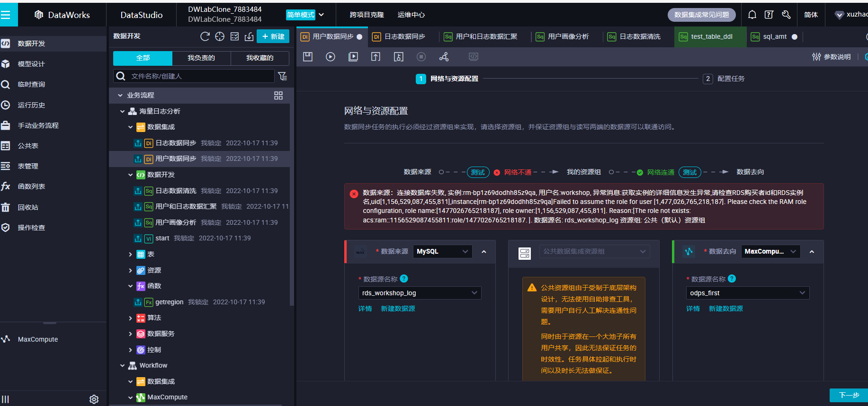This screenshot has height=406, width=868.
Task: Collapse the 业务流程 section
Action: coord(120,96)
